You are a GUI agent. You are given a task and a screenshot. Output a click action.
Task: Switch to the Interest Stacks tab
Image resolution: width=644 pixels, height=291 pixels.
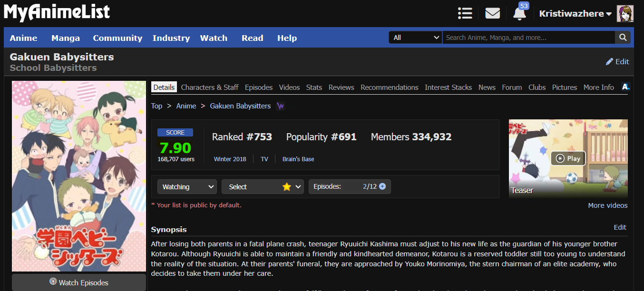449,87
